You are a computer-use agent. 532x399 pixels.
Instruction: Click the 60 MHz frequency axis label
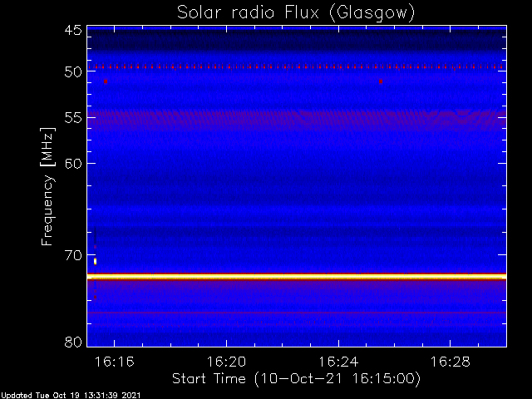(73, 163)
